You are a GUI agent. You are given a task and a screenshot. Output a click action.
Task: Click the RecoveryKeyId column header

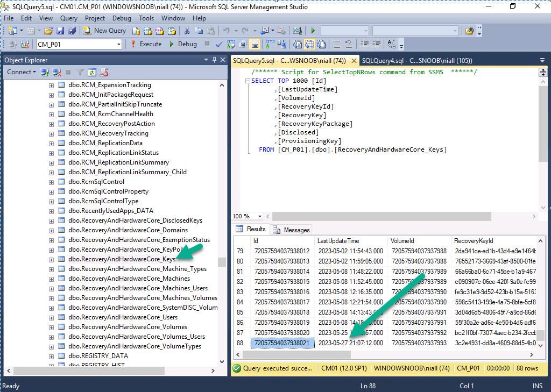coord(494,241)
